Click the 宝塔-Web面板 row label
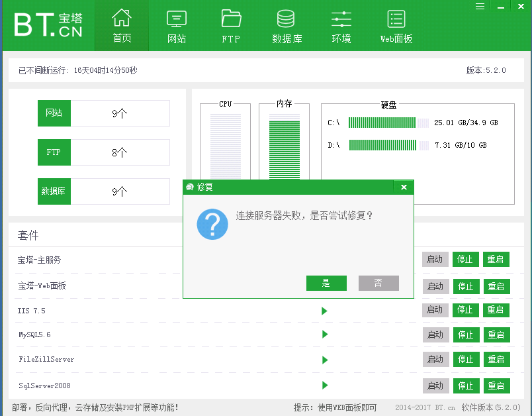 [42, 286]
